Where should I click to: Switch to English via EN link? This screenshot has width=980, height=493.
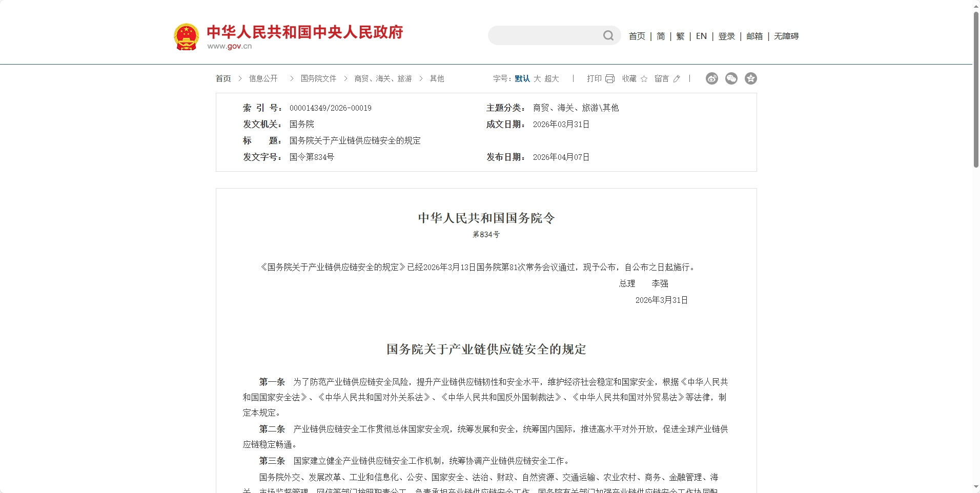click(x=701, y=36)
